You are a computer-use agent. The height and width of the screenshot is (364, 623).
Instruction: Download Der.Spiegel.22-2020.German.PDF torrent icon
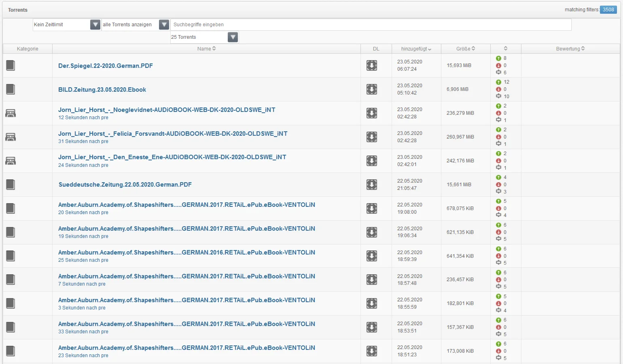(372, 65)
